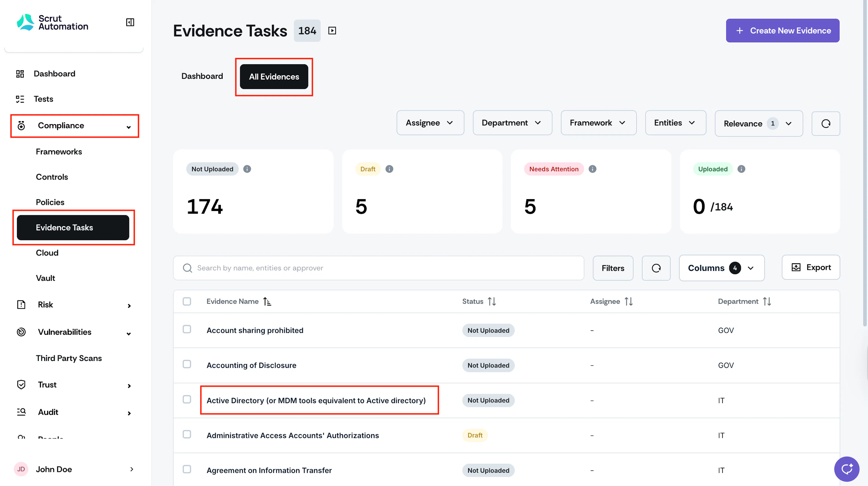Image resolution: width=868 pixels, height=486 pixels.
Task: Open John Doe profile avatar
Action: [x=21, y=469]
